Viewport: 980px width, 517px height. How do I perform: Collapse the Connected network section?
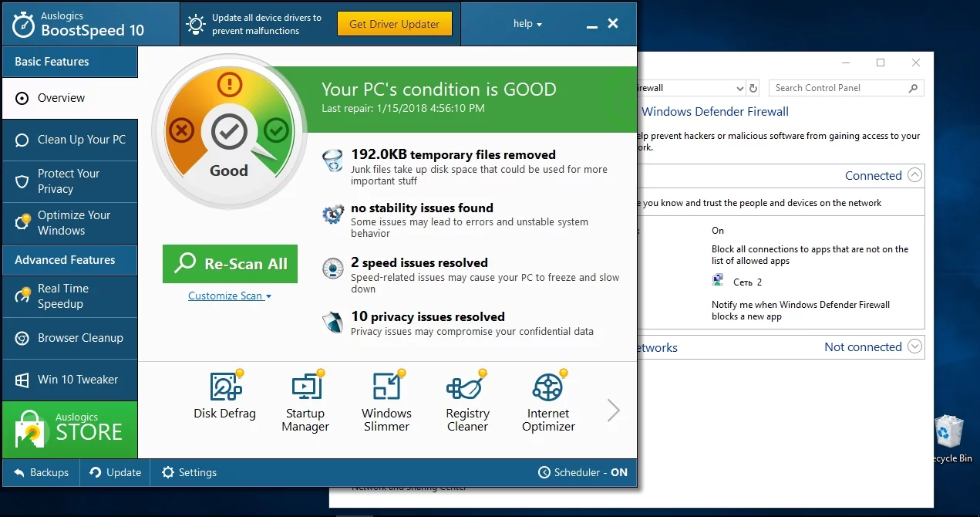(914, 175)
